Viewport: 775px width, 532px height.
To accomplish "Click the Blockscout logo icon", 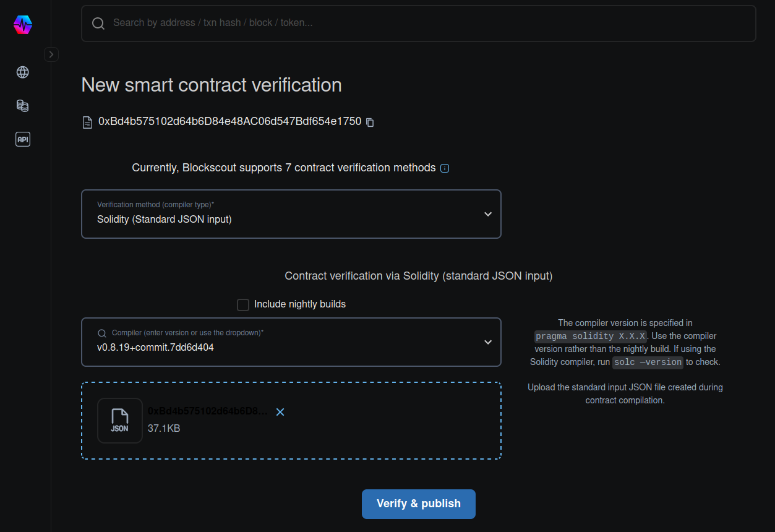I will (23, 25).
